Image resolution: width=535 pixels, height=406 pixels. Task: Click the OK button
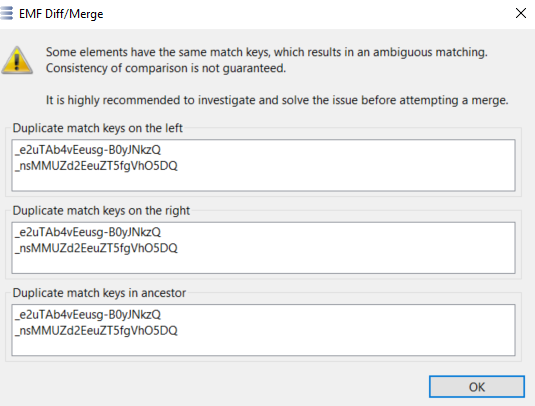pyautogui.click(x=477, y=387)
